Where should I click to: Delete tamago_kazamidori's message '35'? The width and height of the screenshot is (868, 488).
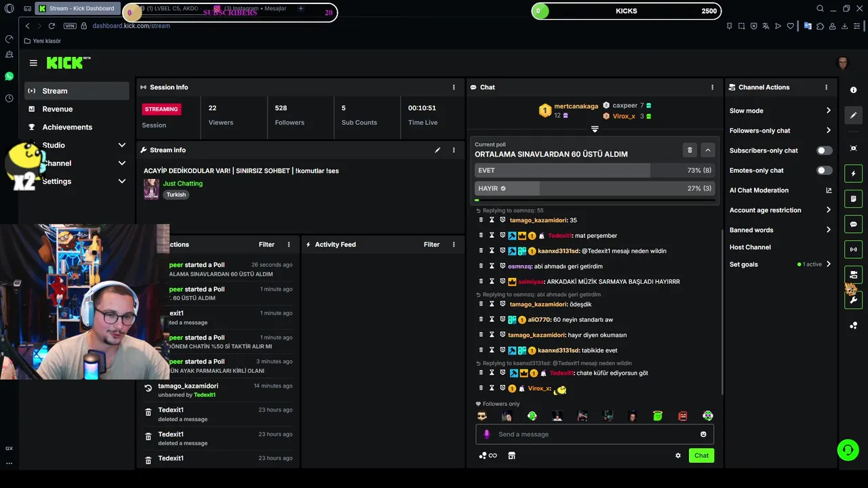pyautogui.click(x=481, y=220)
